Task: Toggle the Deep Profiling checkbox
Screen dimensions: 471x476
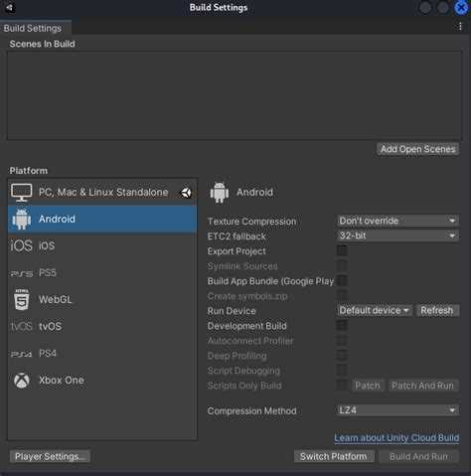Action: (342, 356)
